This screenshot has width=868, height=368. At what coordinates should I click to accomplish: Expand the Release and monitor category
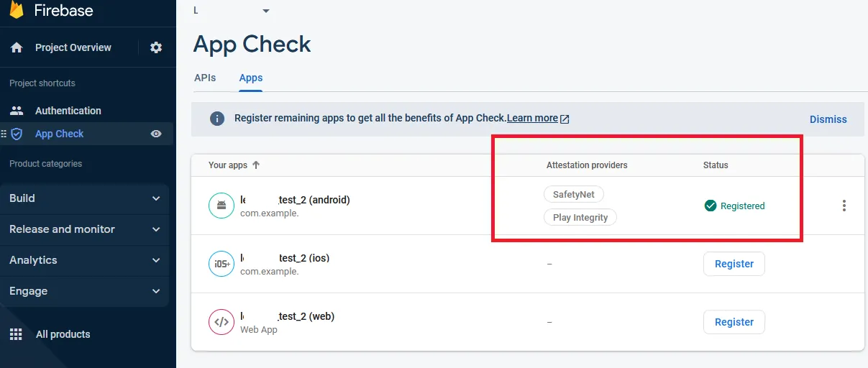click(x=85, y=229)
